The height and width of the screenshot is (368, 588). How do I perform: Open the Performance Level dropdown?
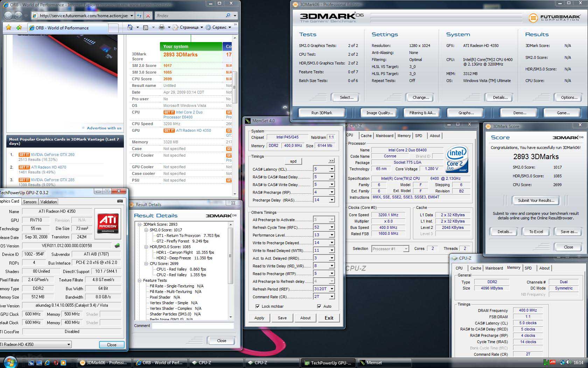(331, 235)
